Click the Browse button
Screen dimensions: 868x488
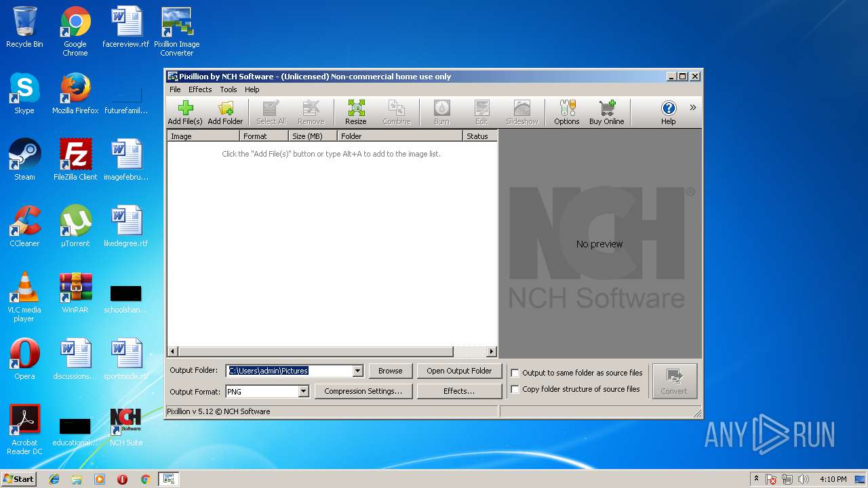point(391,371)
